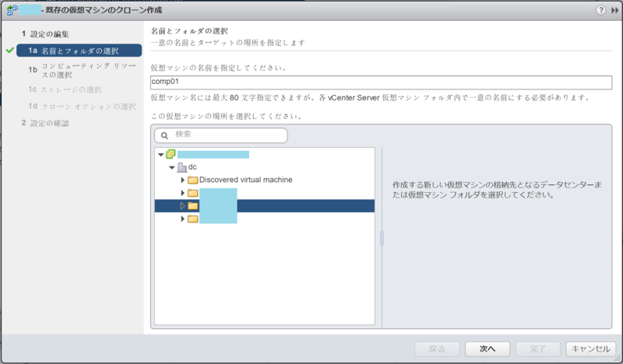Expand the Discovered virtual machine folder
The height and width of the screenshot is (364, 623).
tap(183, 180)
